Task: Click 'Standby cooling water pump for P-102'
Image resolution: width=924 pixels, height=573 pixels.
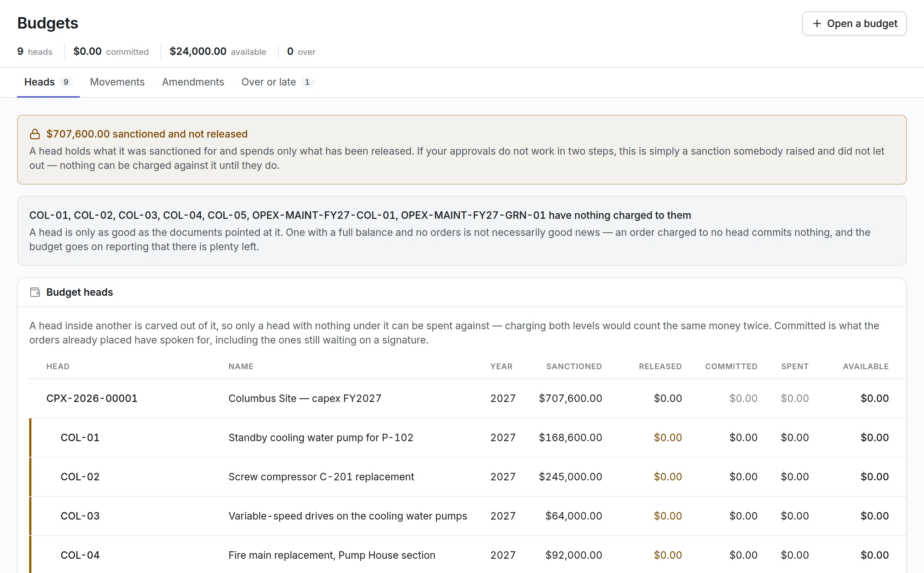Action: pos(320,438)
